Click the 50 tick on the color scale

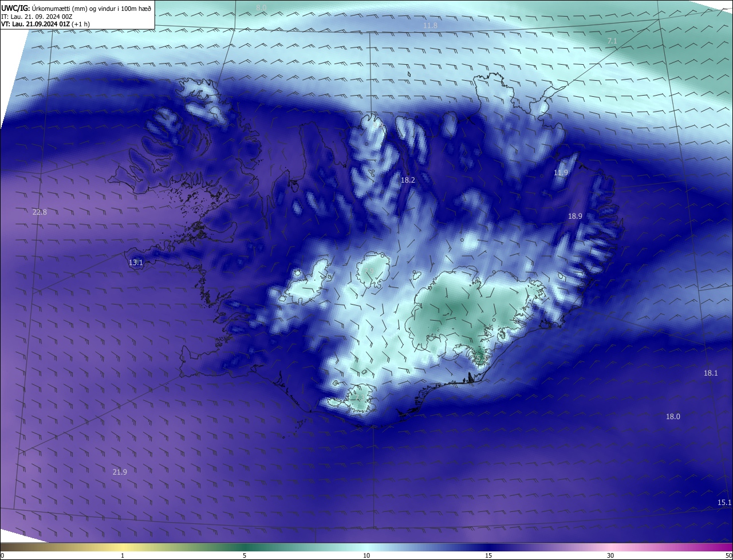[729, 555]
